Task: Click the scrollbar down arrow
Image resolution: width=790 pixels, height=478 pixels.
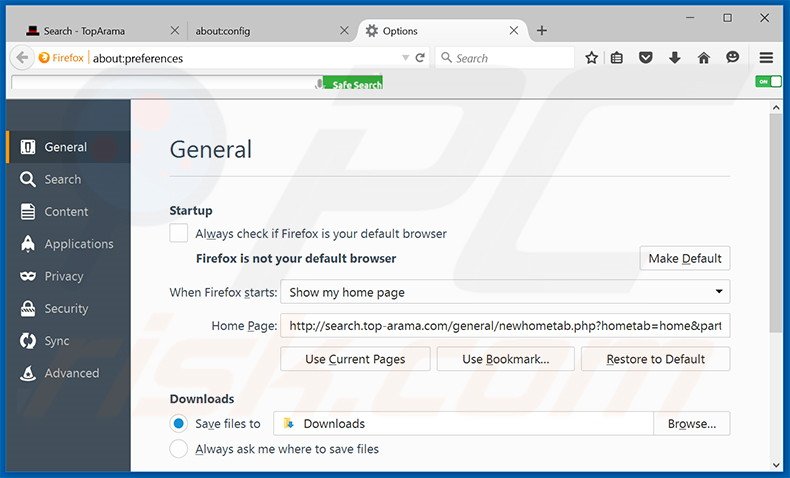Action: click(x=776, y=465)
